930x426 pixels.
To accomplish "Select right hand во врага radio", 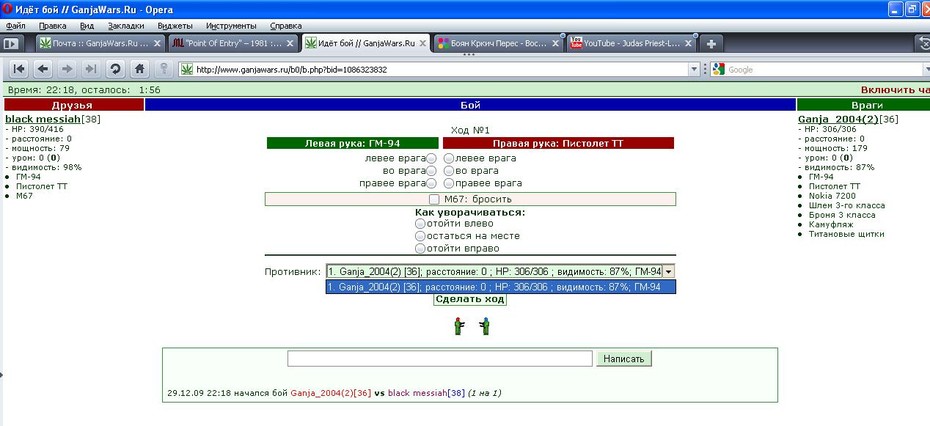I will pos(449,171).
